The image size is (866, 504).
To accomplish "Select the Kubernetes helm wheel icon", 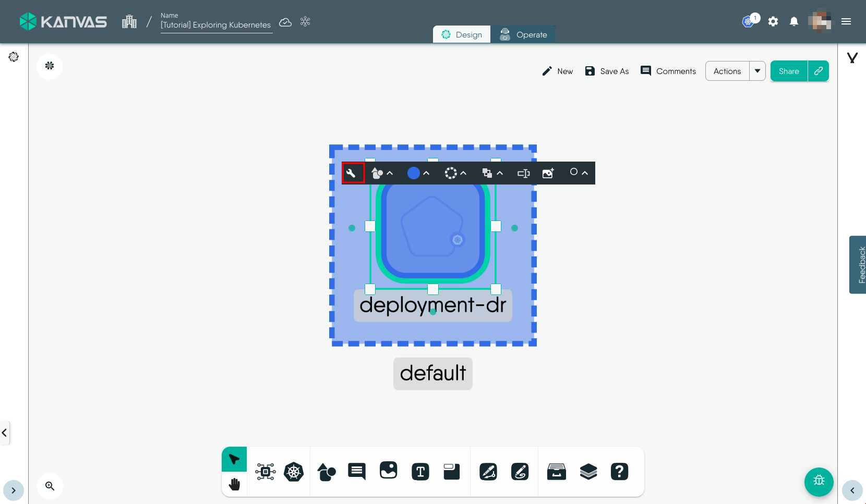I will [x=294, y=472].
